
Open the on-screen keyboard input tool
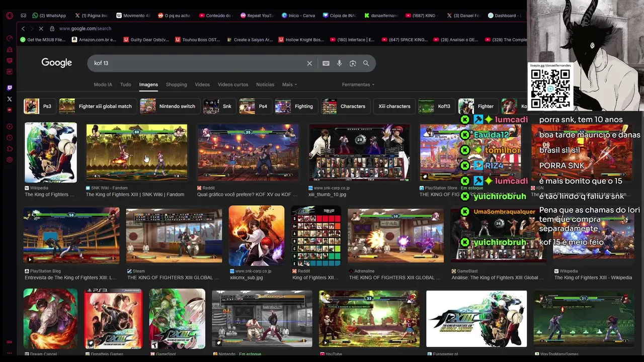(326, 63)
